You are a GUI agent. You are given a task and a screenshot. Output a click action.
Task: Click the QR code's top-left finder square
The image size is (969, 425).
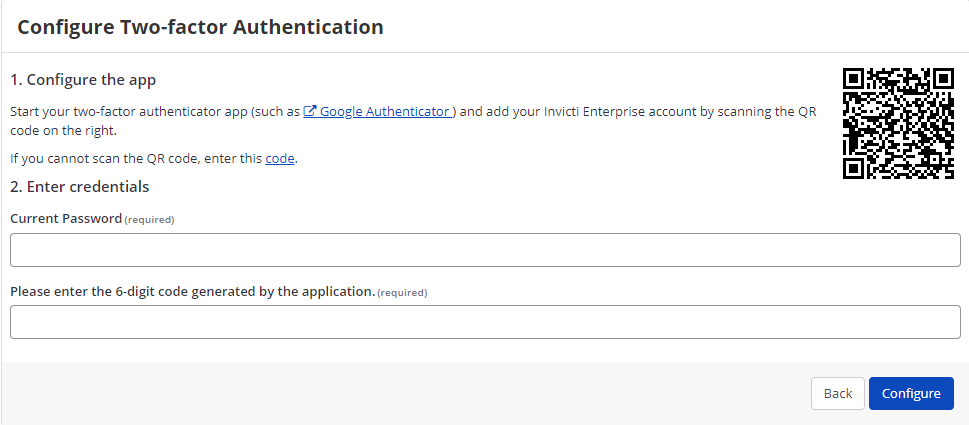click(x=854, y=79)
